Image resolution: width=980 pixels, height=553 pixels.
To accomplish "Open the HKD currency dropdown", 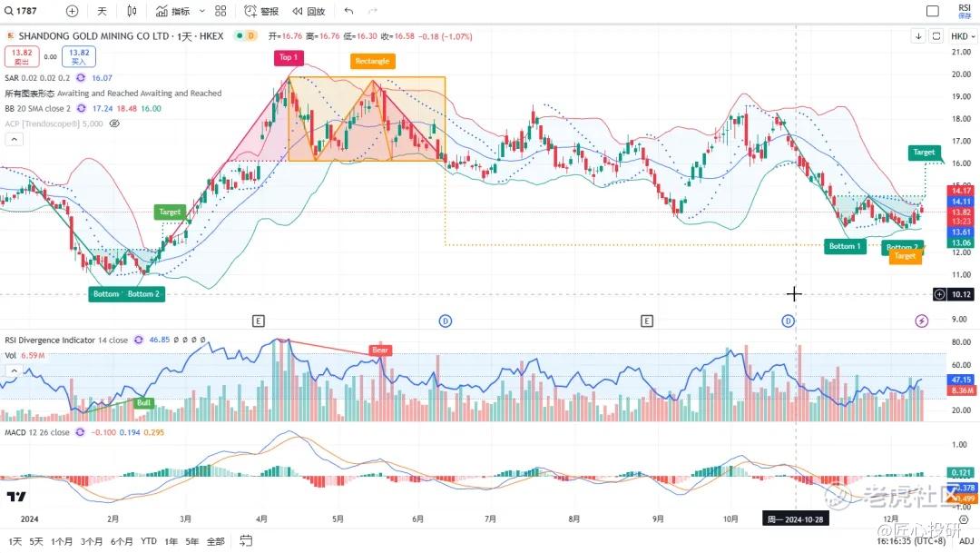I will [963, 36].
